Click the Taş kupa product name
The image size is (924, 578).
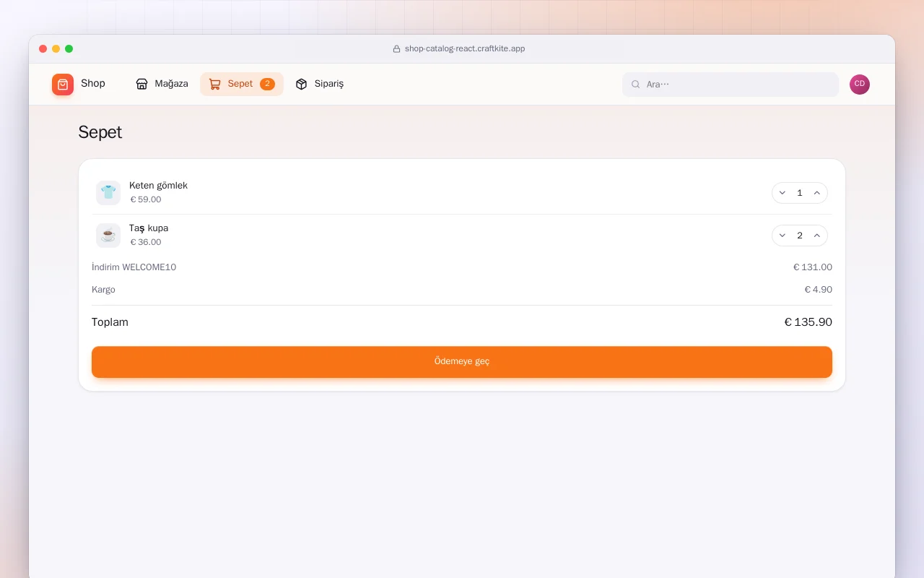[149, 228]
